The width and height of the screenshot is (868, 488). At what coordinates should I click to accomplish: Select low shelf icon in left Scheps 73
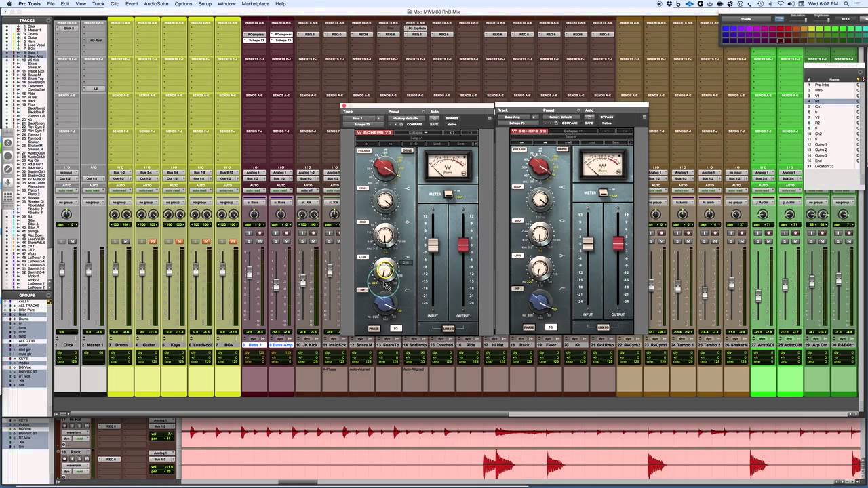408,258
